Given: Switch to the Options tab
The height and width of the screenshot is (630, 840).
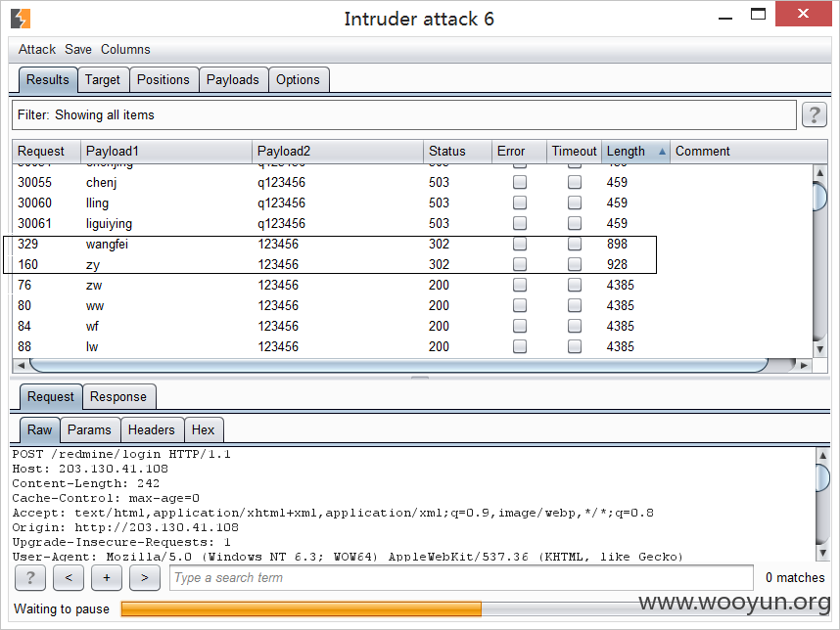Looking at the screenshot, I should [298, 80].
